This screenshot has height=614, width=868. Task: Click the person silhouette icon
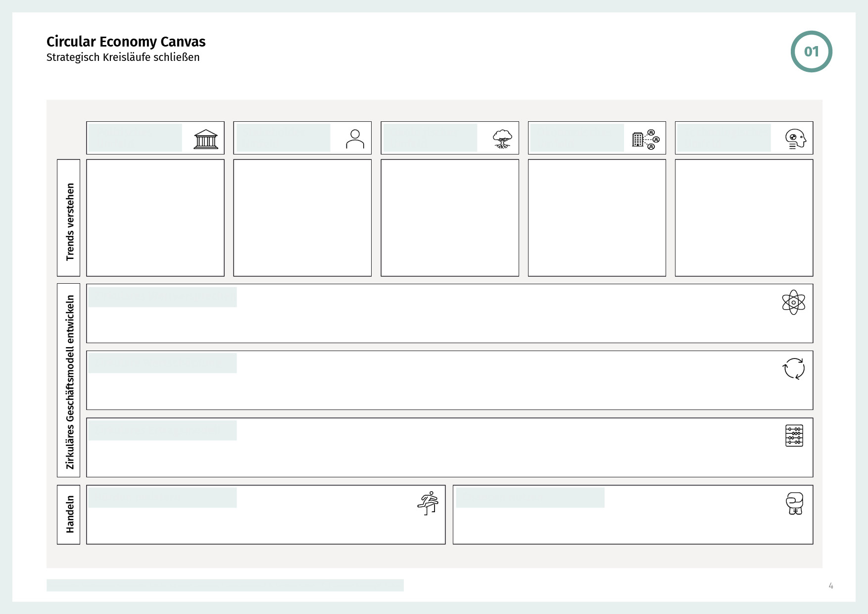pos(355,139)
